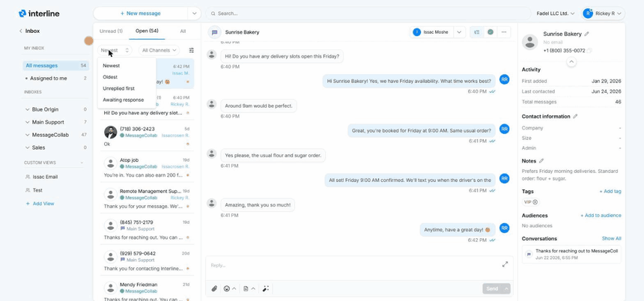Collapse the contact header with the chevron
This screenshot has width=644, height=301.
(x=571, y=62)
